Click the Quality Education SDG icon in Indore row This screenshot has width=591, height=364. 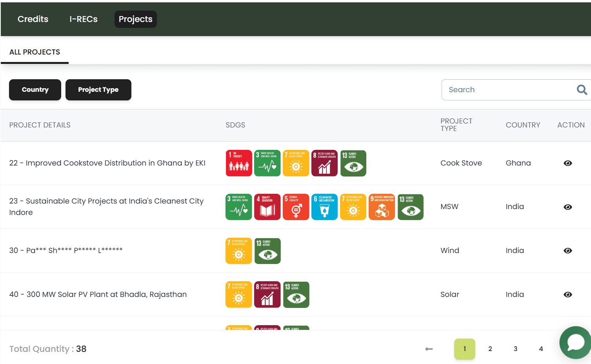tap(267, 207)
